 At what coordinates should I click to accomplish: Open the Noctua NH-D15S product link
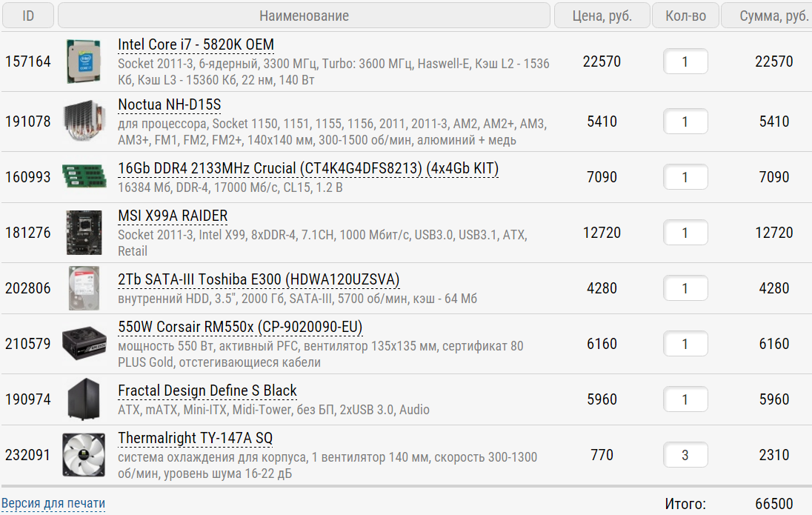coord(169,105)
